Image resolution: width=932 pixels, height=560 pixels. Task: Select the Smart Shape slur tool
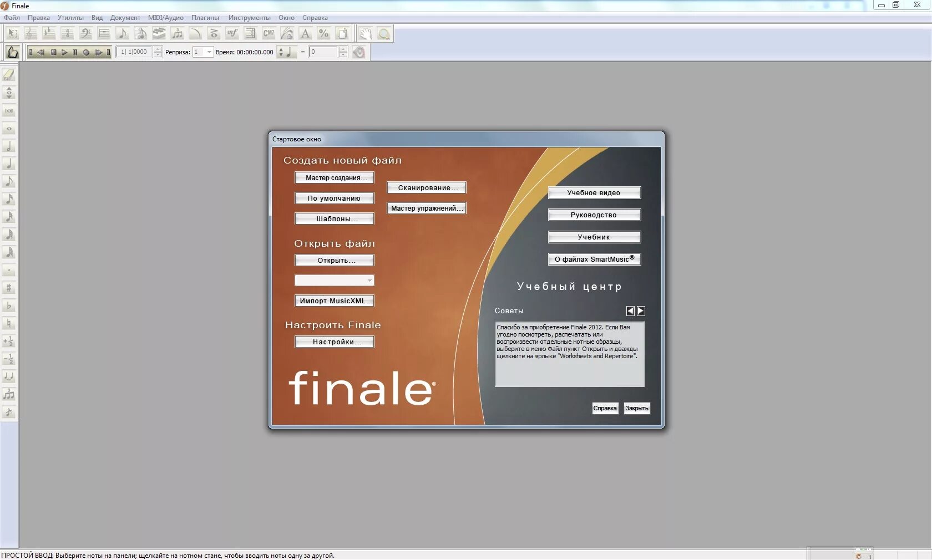pos(195,34)
